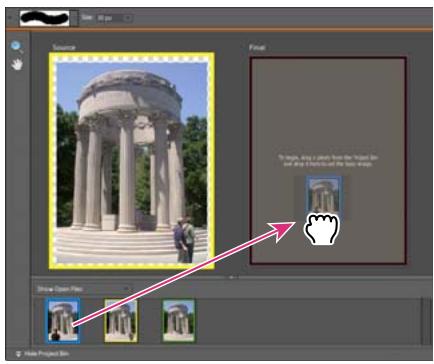Select the Zoom magnifier tool
This screenshot has width=434, height=364.
[x=16, y=47]
